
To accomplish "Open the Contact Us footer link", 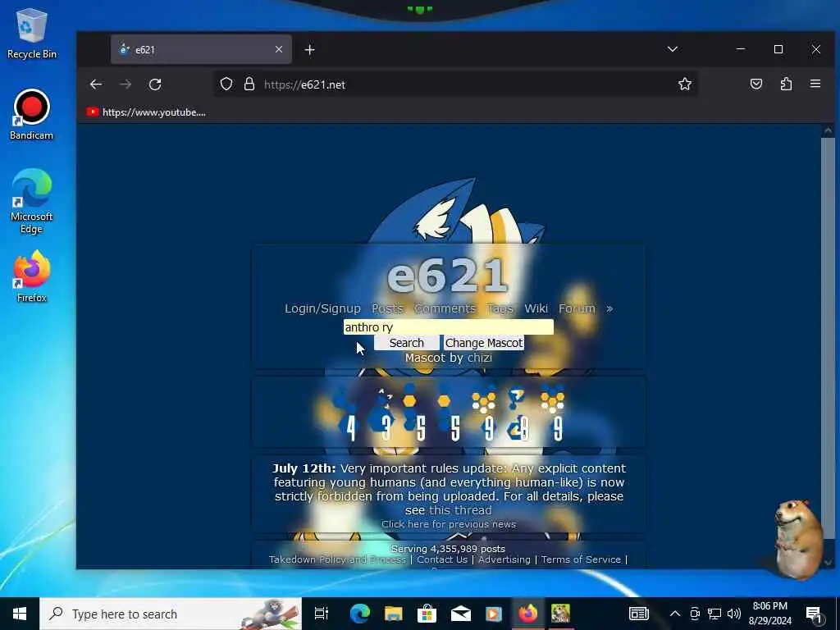I will pos(442,559).
